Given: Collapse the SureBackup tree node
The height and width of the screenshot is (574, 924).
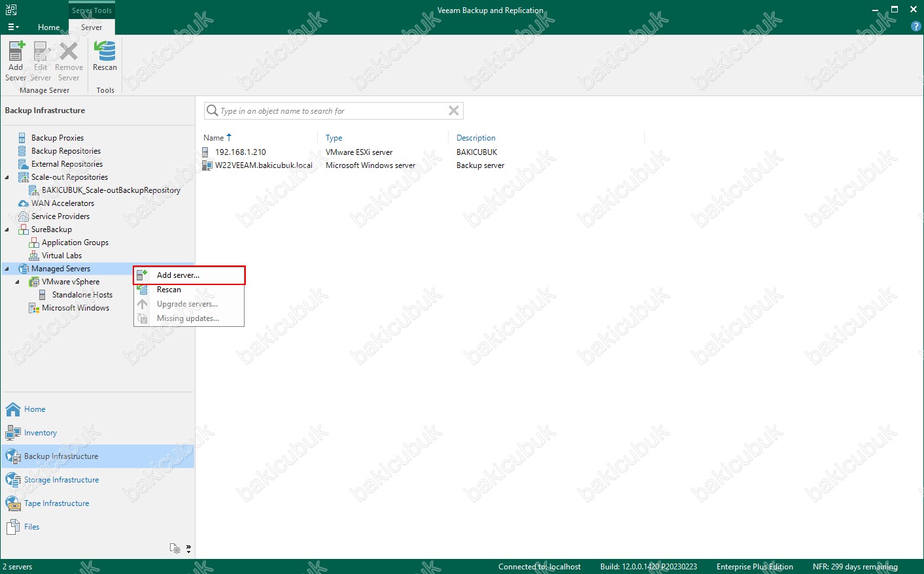Looking at the screenshot, I should [7, 229].
